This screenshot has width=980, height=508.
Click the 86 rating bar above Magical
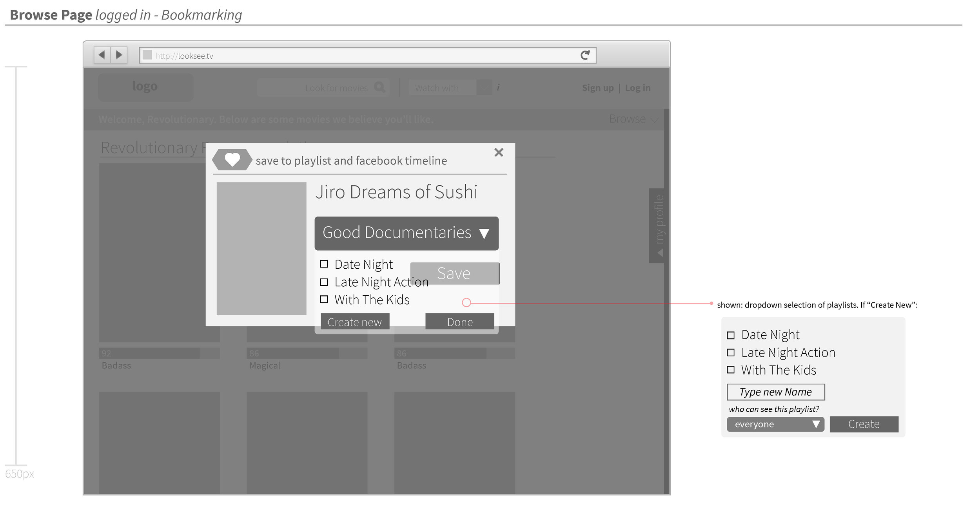tap(307, 353)
